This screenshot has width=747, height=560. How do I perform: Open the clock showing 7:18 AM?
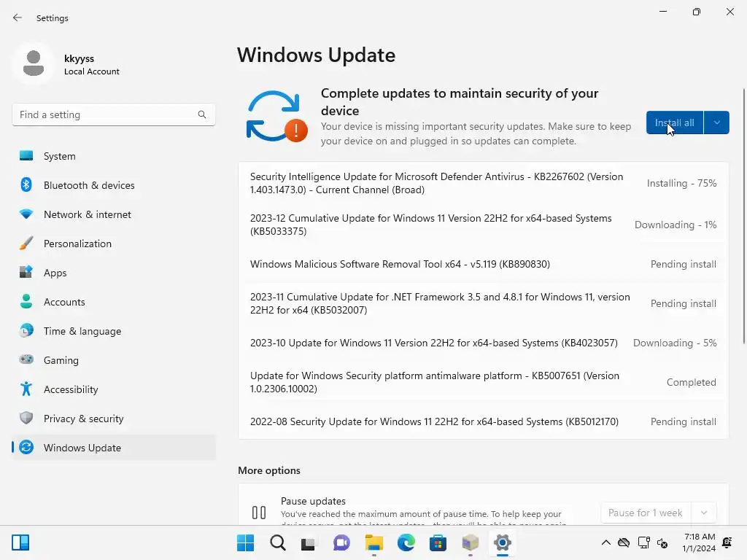699,542
